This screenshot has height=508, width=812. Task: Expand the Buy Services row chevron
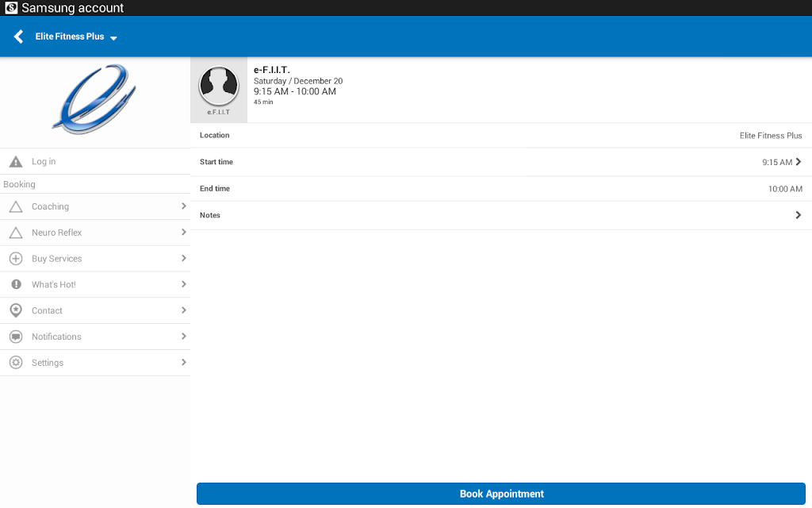[183, 258]
